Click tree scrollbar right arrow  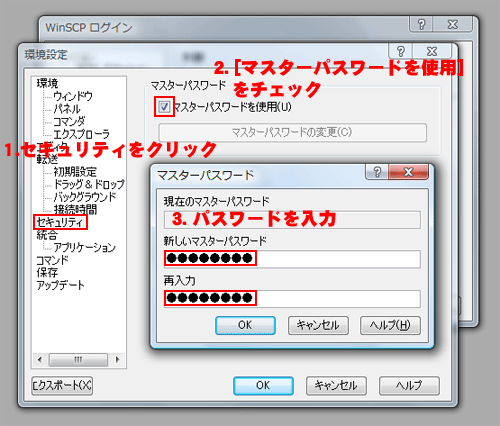coord(117,360)
